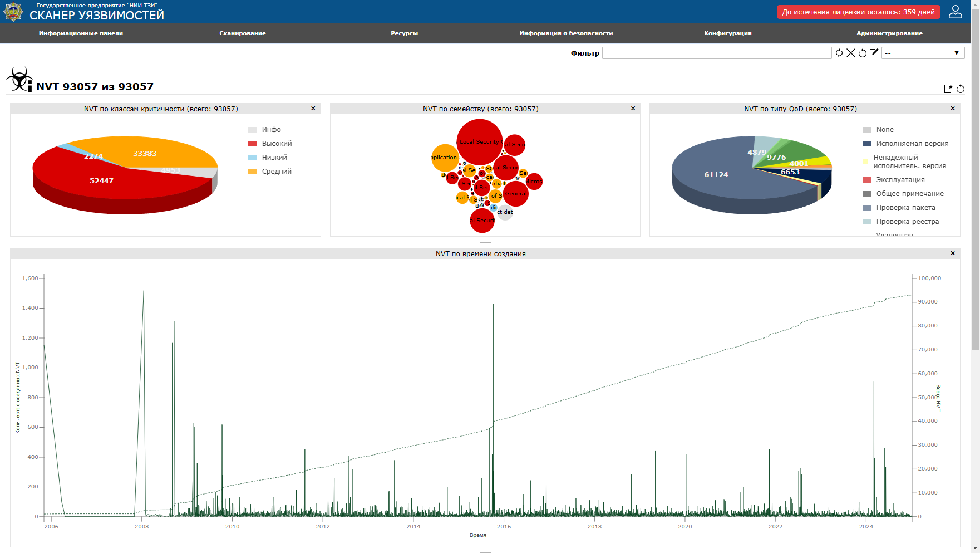Click the NVT biohazard icon

coord(19,80)
